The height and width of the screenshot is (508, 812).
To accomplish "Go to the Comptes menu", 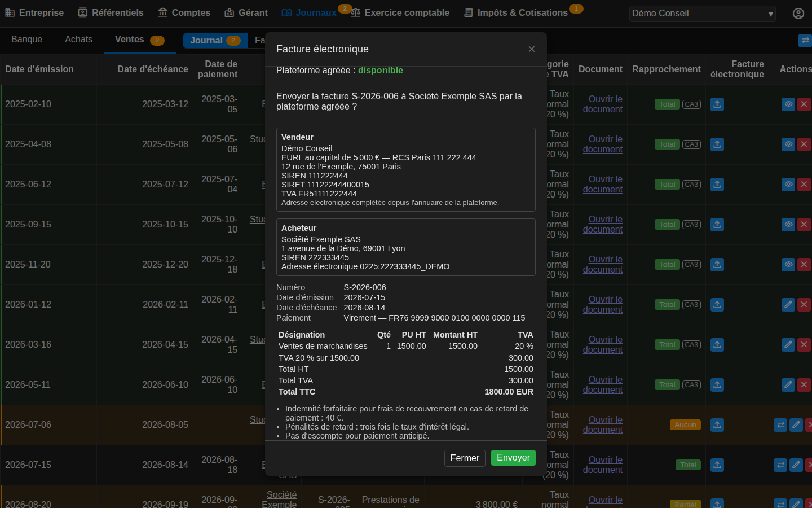I will click(184, 12).
